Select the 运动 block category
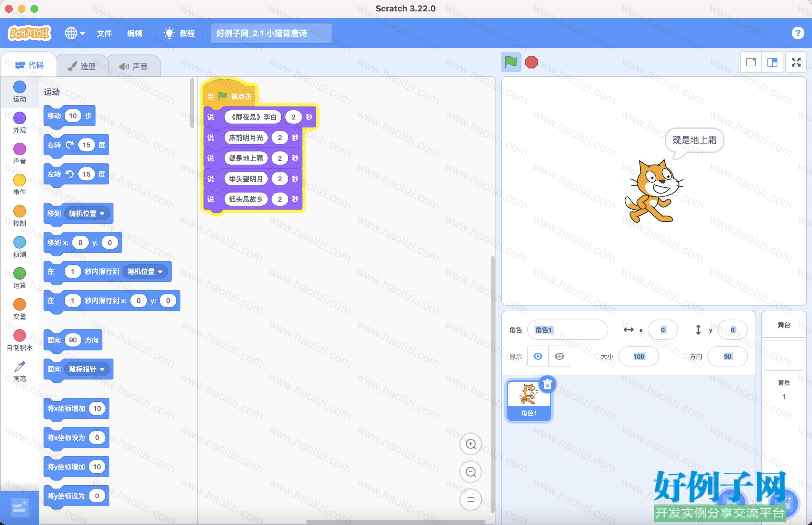The width and height of the screenshot is (812, 525). tap(19, 91)
